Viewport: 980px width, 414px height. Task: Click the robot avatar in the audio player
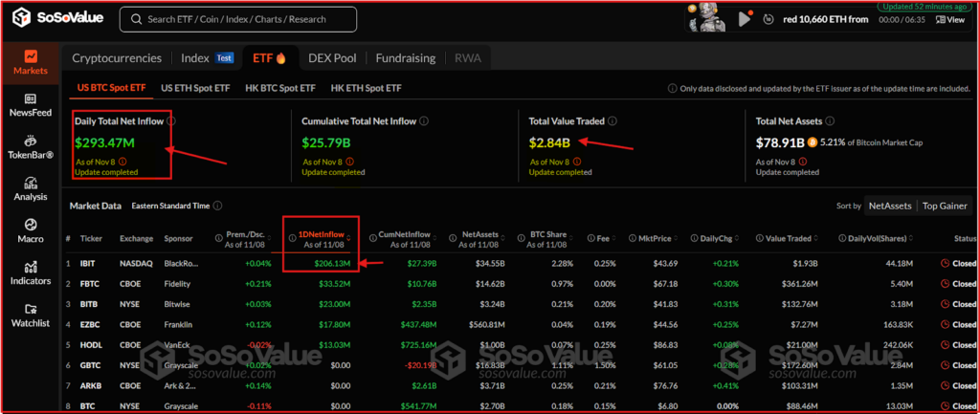coord(707,18)
